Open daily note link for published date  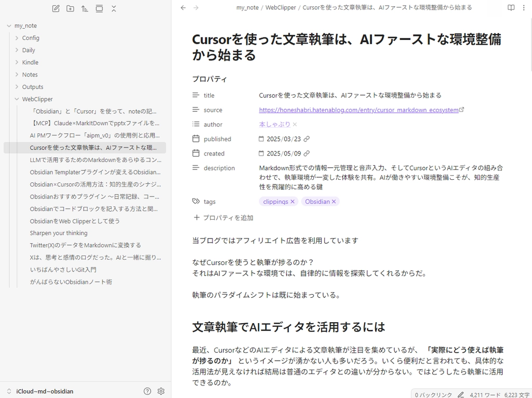pyautogui.click(x=307, y=139)
